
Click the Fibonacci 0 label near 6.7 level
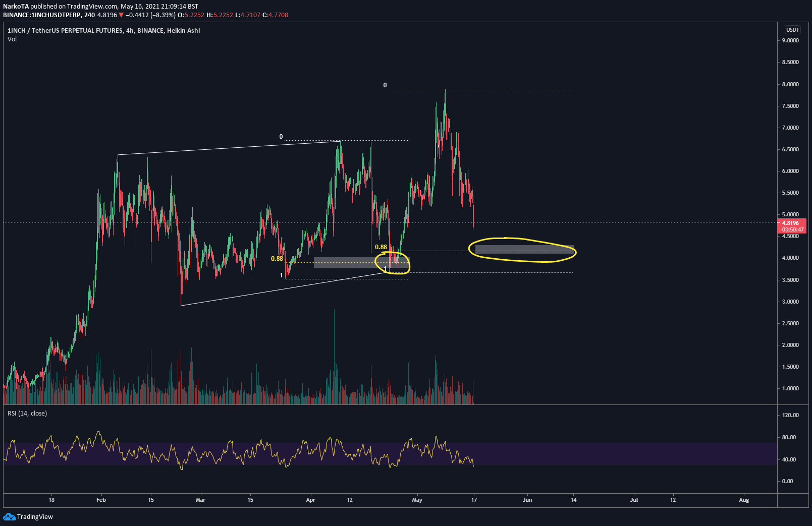281,137
